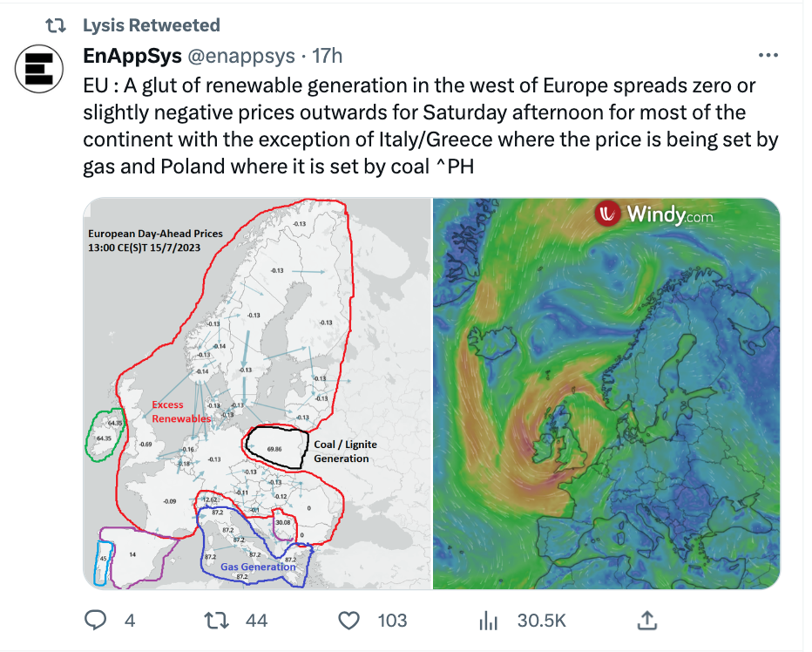Click the 30.5K views count

(541, 621)
